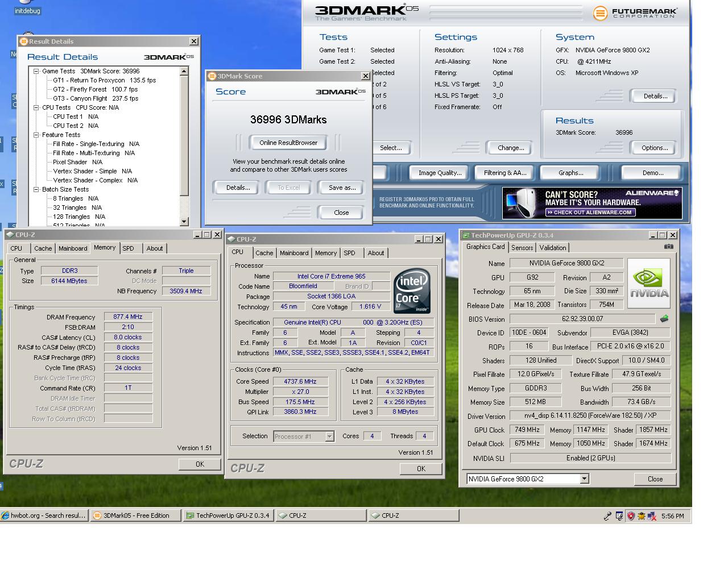Open the GPU selector dropdown in GPU-Z
This screenshot has height=582, width=728.
(x=584, y=479)
